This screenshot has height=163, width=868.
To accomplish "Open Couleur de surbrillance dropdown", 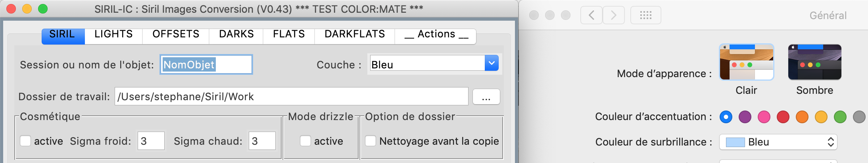I will (778, 142).
